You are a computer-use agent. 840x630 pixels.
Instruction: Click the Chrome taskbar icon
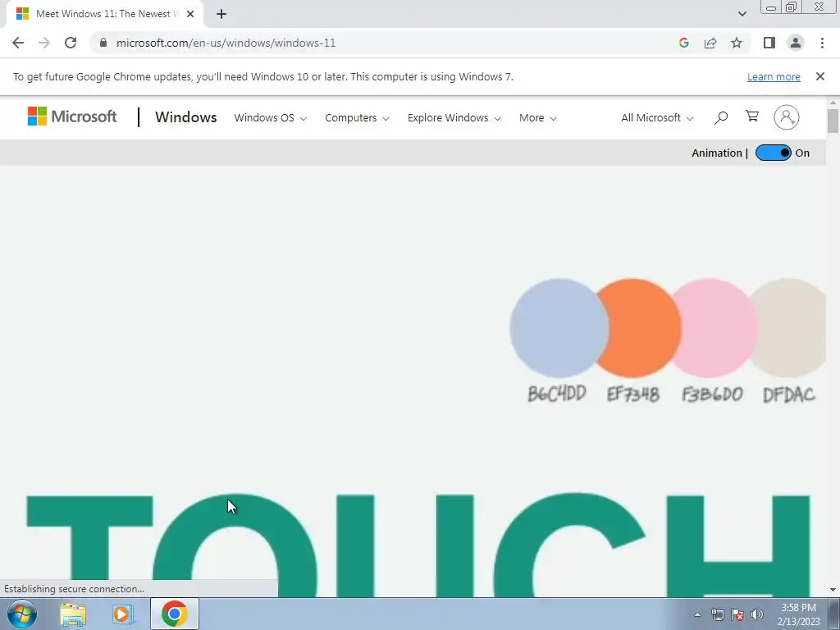(x=174, y=614)
